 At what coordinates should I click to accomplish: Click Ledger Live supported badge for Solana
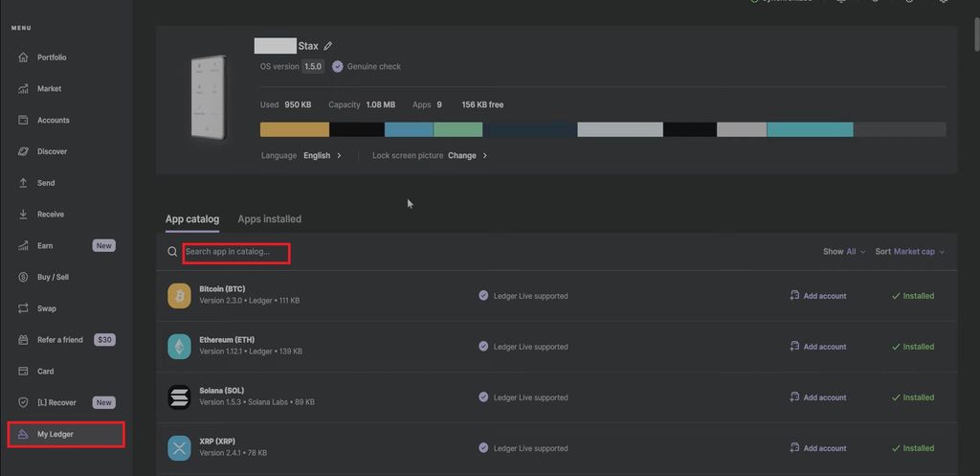coord(523,397)
